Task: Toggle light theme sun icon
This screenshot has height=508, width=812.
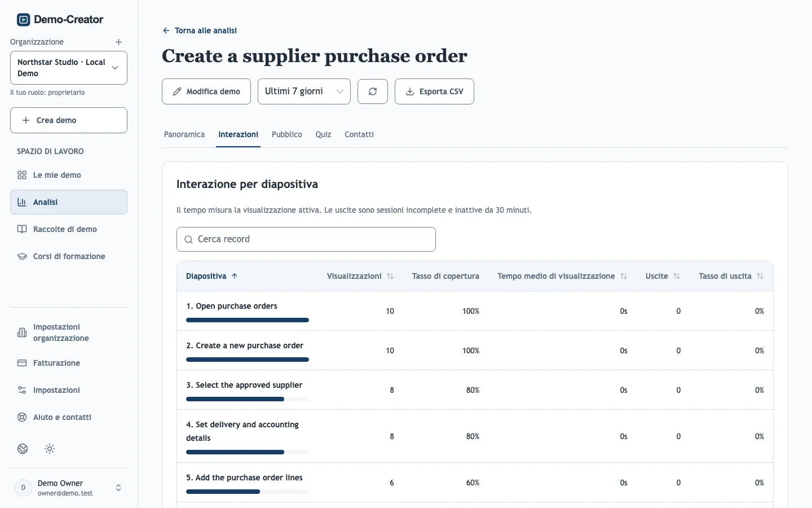Action: click(50, 449)
